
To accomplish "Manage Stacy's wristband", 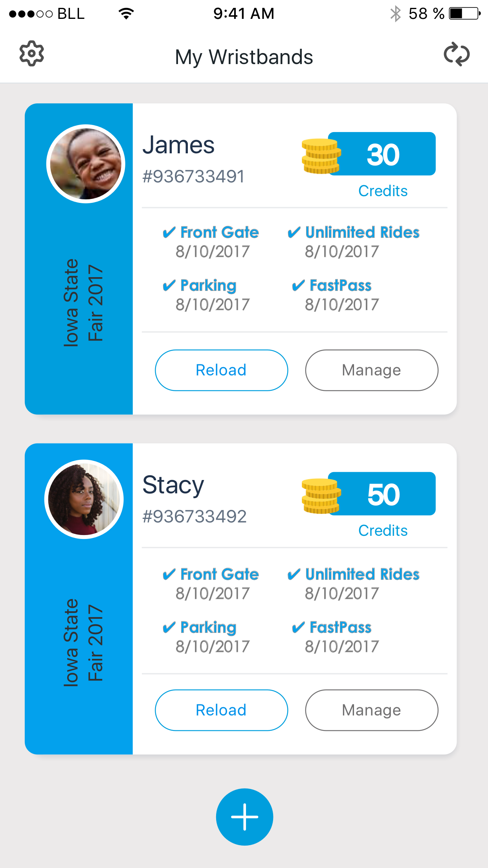I will 372,710.
